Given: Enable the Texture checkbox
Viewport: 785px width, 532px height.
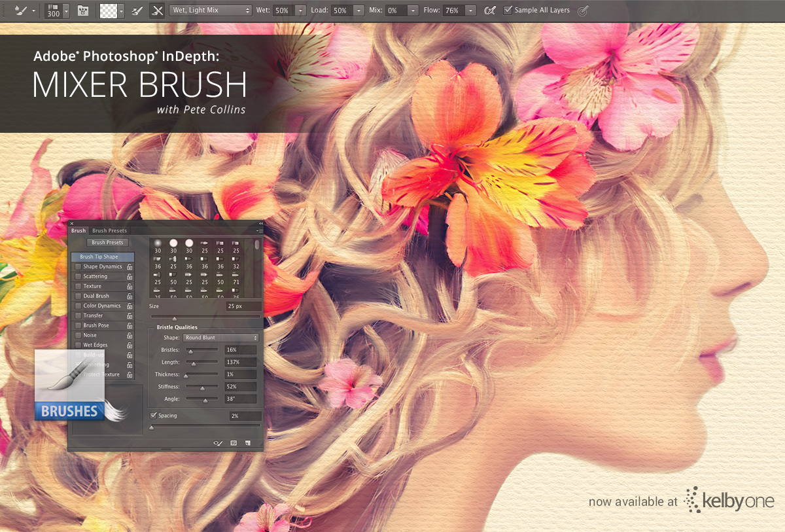Looking at the screenshot, I should [x=78, y=287].
